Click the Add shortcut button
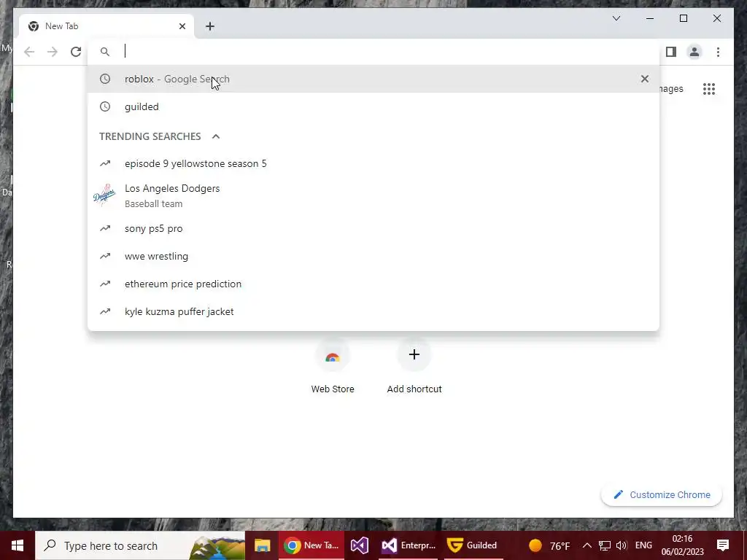 coord(414,367)
